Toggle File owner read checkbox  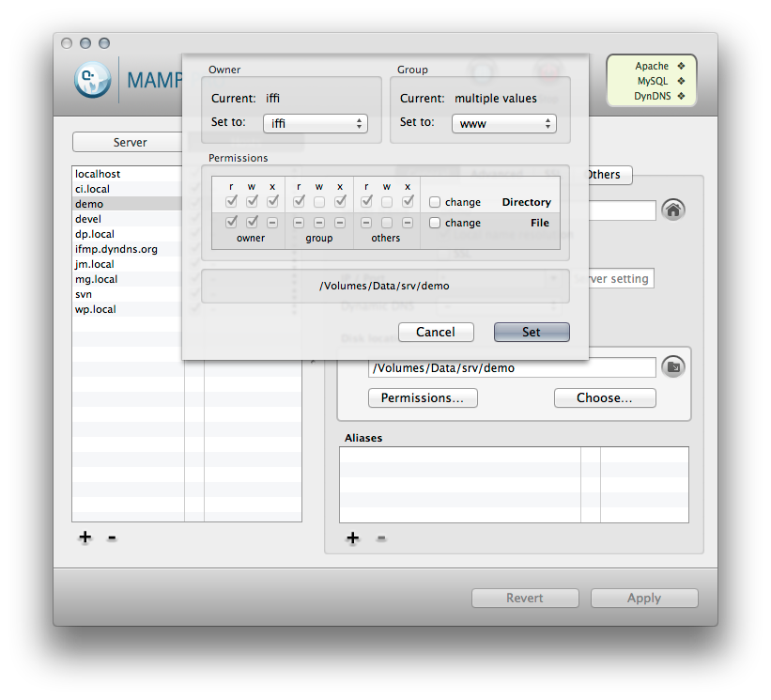coord(231,223)
